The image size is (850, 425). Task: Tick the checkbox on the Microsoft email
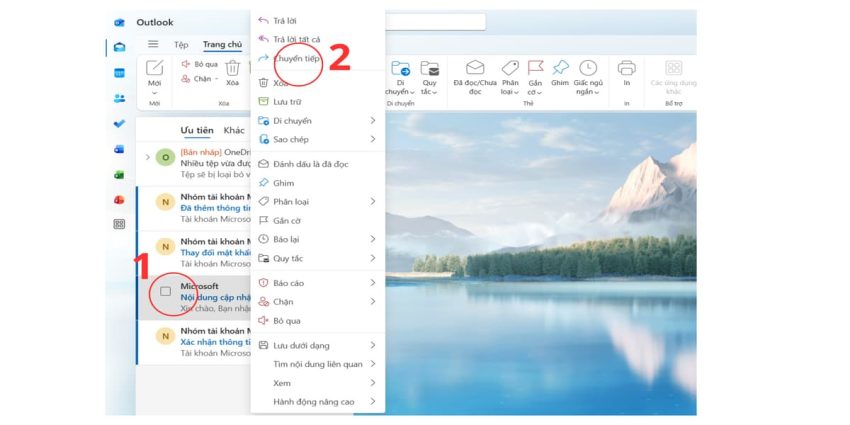(x=165, y=291)
